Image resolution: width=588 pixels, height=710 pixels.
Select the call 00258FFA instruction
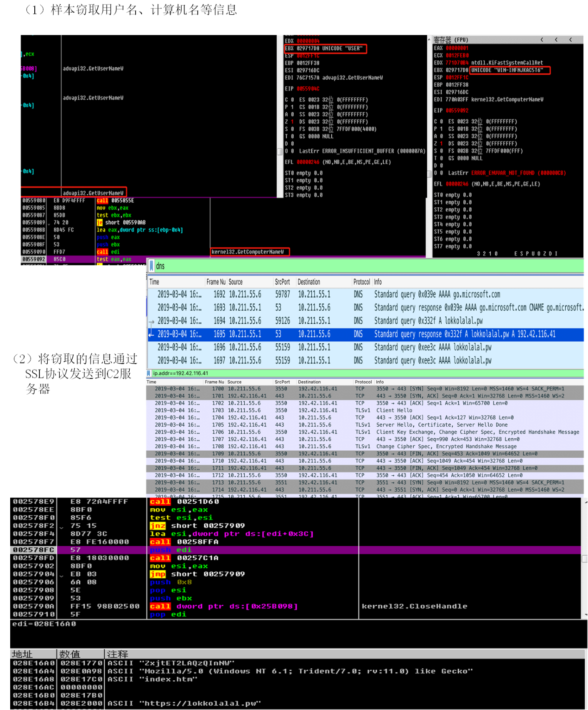pos(184,542)
